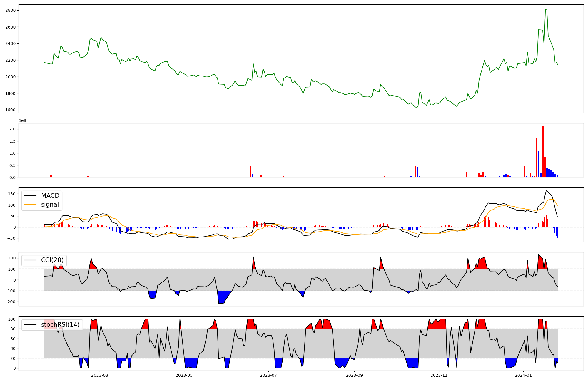Click the 150 tick on the MACD axis

[12, 194]
